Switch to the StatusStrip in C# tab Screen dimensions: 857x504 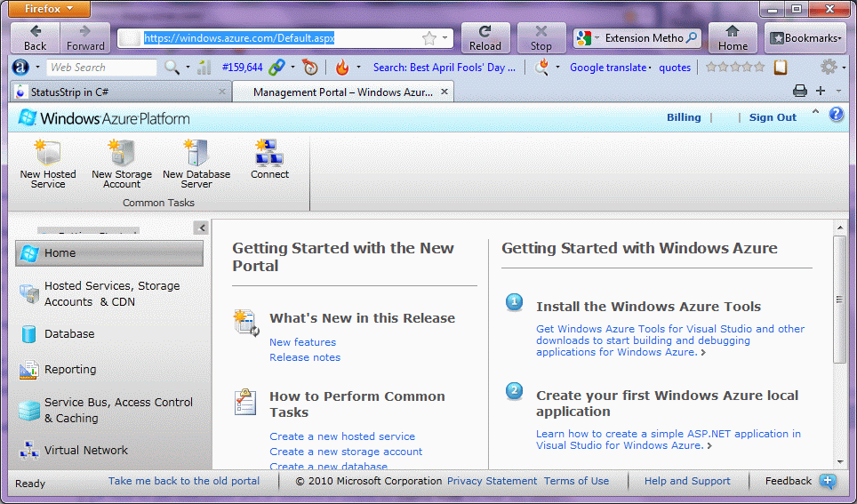(x=120, y=92)
